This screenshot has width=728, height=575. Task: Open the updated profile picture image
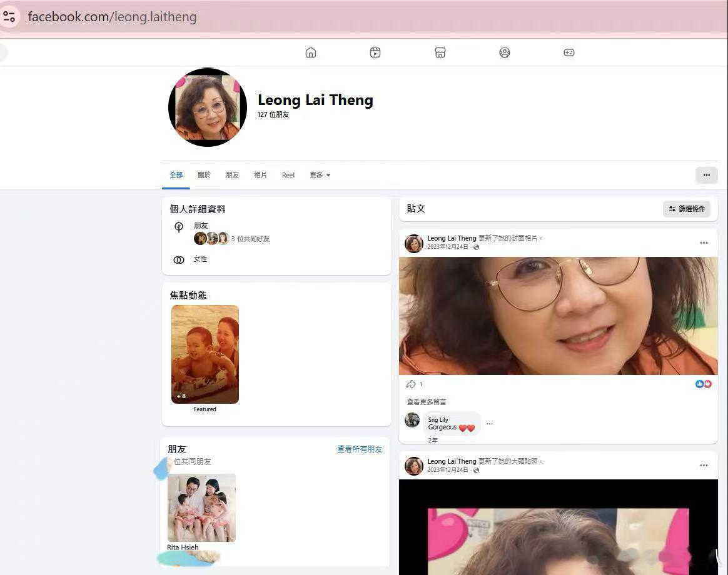click(558, 527)
